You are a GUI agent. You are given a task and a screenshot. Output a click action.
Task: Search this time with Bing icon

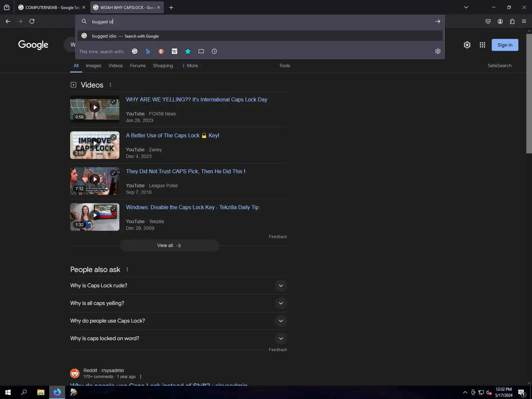pos(148,51)
